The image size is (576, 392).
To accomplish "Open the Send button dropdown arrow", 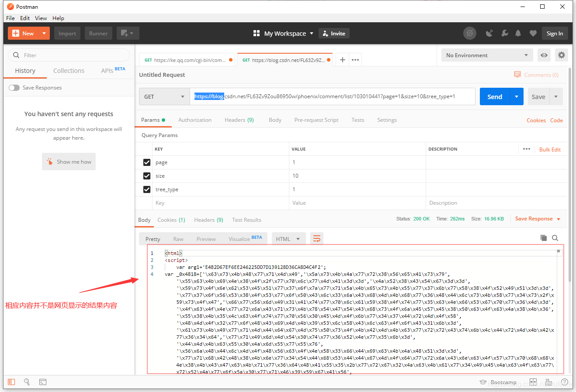I will pos(517,96).
